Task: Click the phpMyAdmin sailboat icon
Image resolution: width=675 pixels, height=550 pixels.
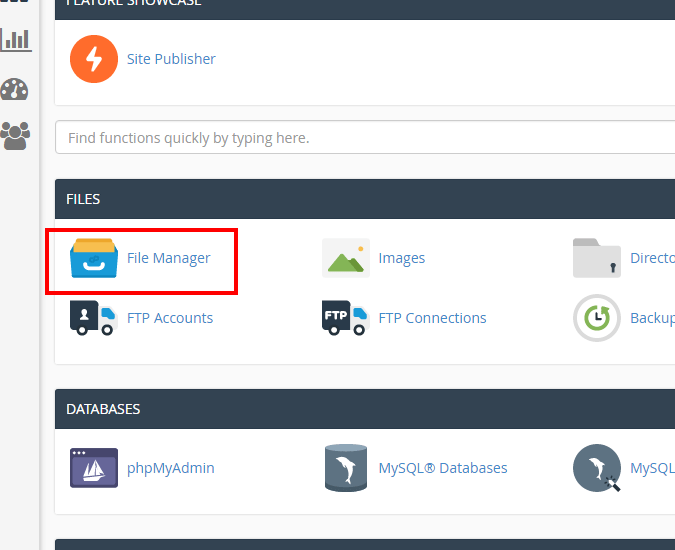Action: point(94,468)
